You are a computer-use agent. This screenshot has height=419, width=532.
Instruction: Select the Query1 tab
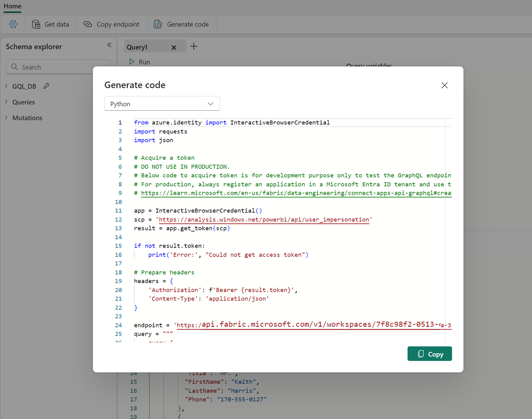(x=137, y=47)
